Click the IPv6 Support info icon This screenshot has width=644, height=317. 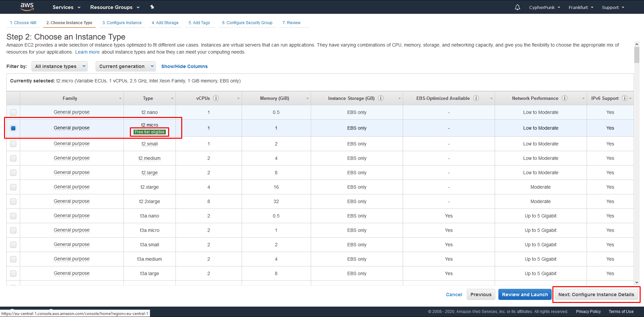point(625,98)
